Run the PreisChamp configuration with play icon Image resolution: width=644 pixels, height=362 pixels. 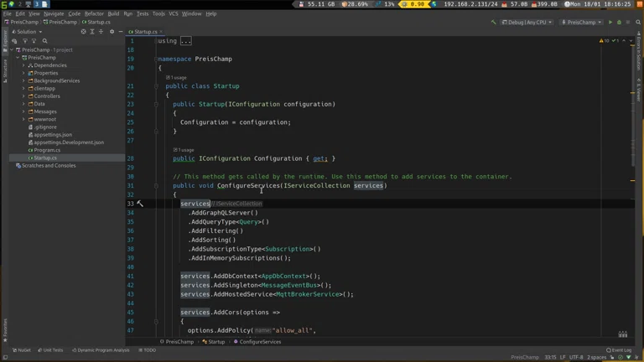coord(610,23)
